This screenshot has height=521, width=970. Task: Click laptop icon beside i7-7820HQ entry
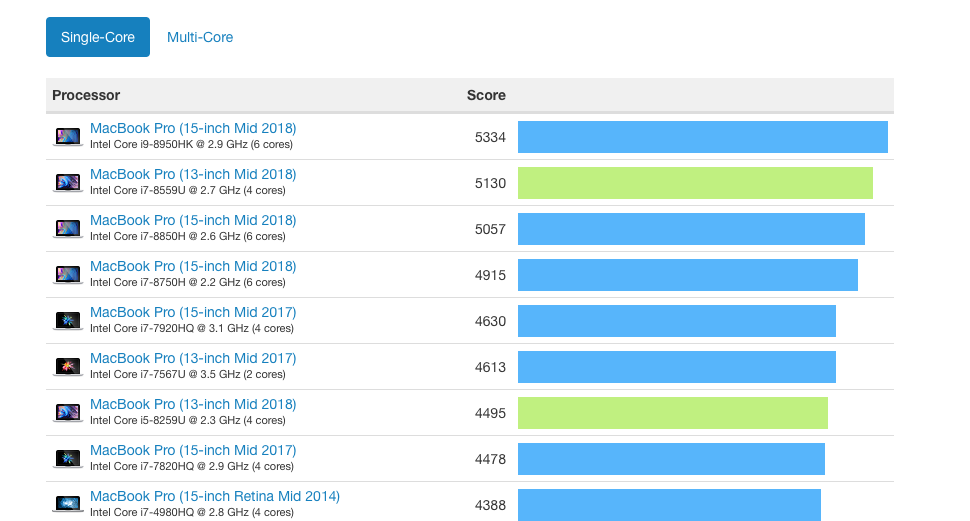[x=68, y=459]
